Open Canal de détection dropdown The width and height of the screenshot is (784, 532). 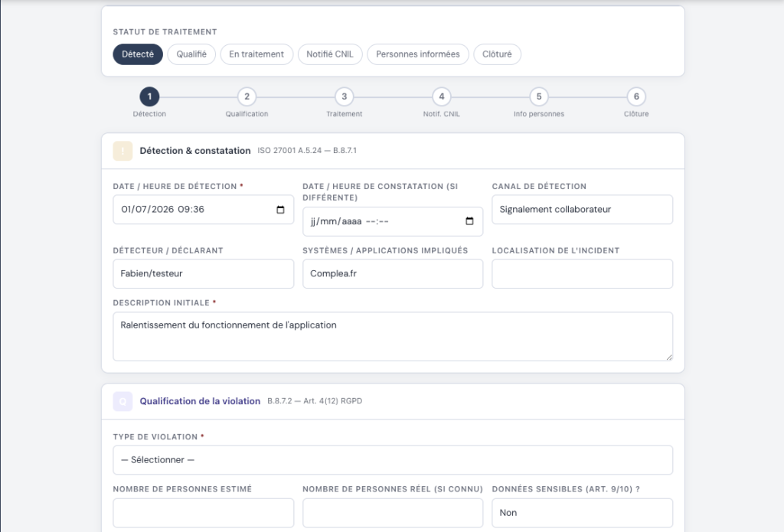click(x=583, y=210)
